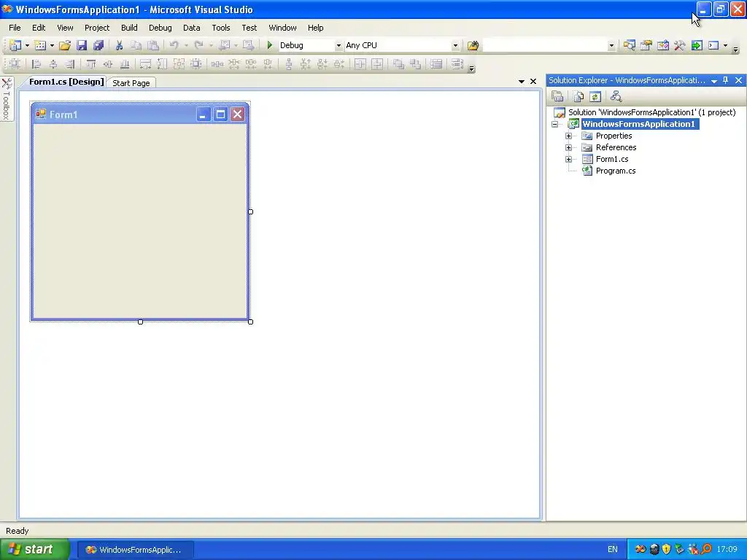Open Add New Item dropdown arrow
747x560 pixels.
(52, 45)
